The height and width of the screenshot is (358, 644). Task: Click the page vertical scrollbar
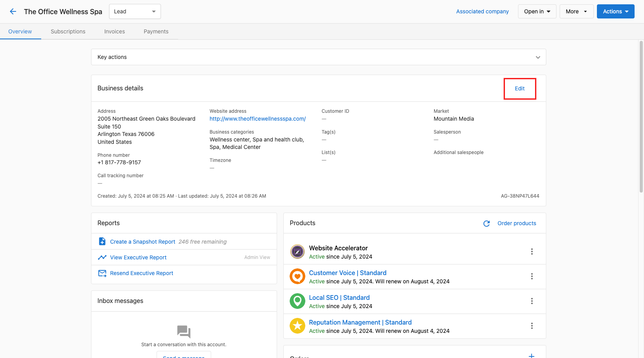pyautogui.click(x=641, y=116)
